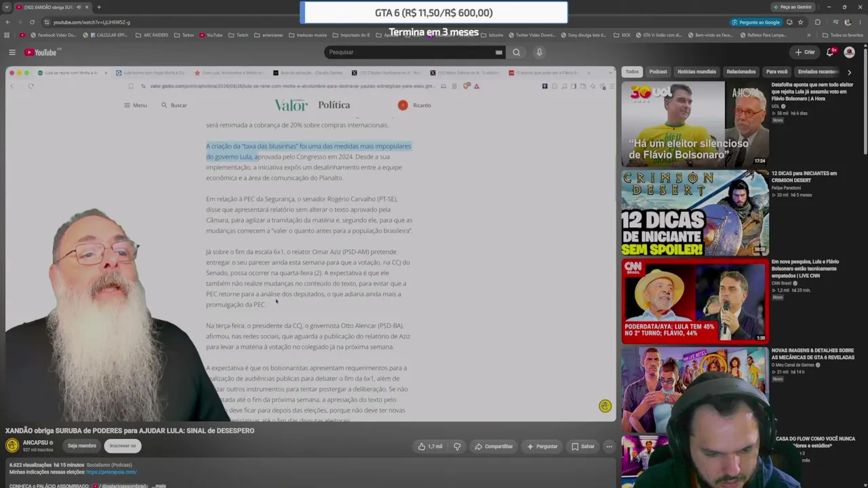Open the "YouTube" bookmark in bookmarks bar
This screenshot has width=868, height=488.
(x=211, y=35)
